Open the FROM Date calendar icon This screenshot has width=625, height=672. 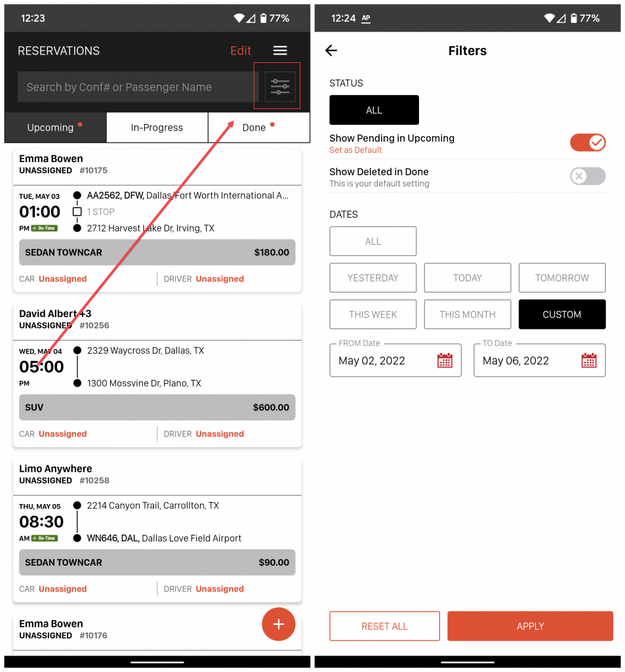[445, 360]
